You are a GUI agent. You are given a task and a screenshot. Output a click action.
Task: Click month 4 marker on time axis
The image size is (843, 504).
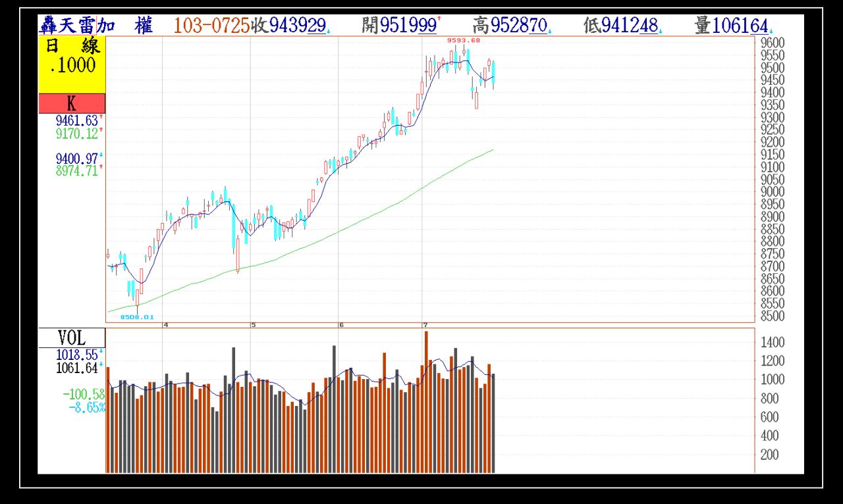point(166,325)
